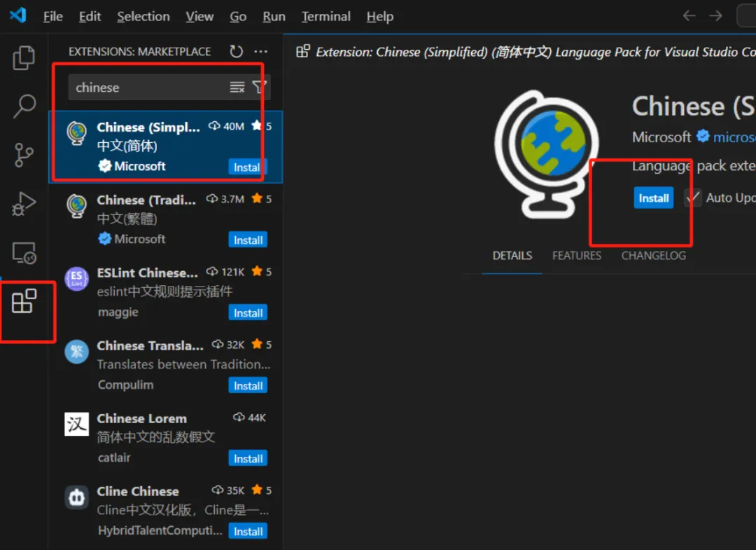Select the Chinese (Traditional) extension title
This screenshot has height=550, width=756.
coord(146,200)
